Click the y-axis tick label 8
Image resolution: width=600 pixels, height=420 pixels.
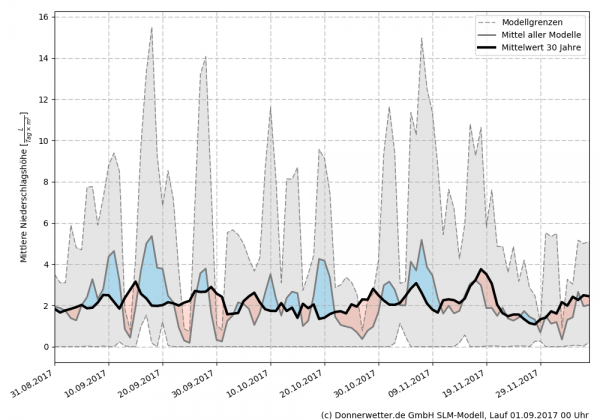click(x=46, y=182)
